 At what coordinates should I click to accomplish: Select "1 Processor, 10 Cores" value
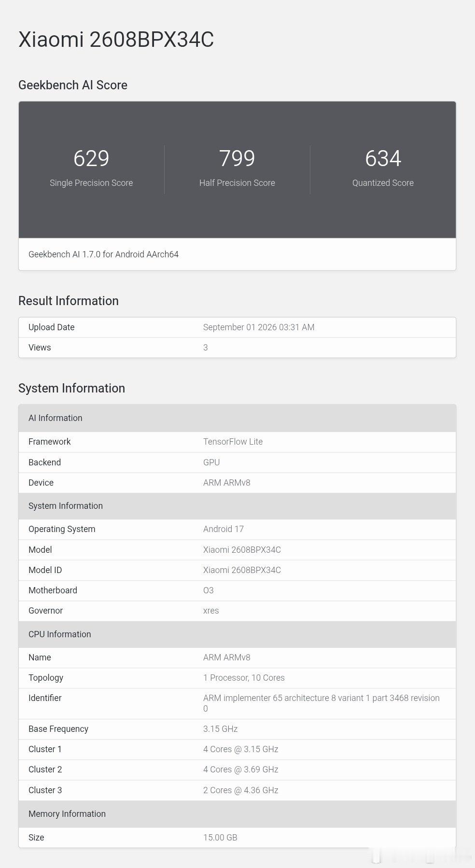(x=244, y=678)
